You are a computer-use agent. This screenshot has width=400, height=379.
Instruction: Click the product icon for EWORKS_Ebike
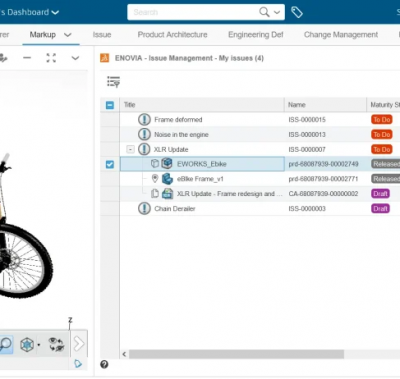point(167,164)
